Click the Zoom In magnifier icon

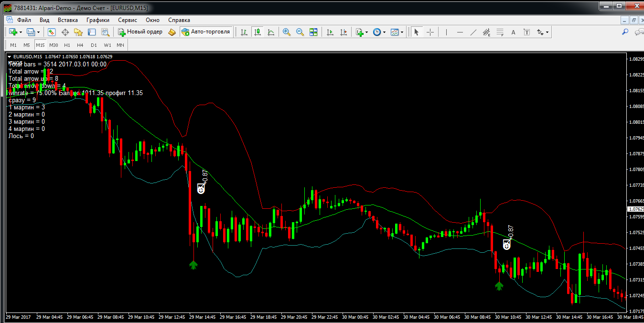287,32
